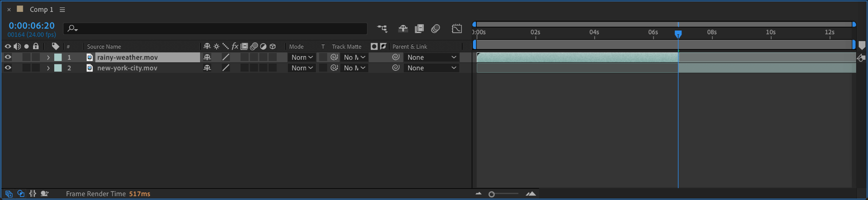Toggle hide shy layers switch
Image resolution: width=868 pixels, height=200 pixels.
(403, 28)
